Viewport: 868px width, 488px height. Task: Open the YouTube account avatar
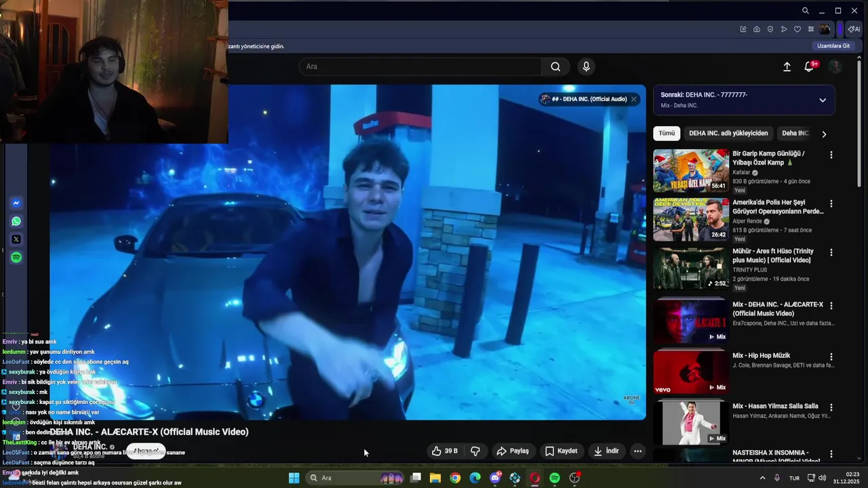(835, 66)
